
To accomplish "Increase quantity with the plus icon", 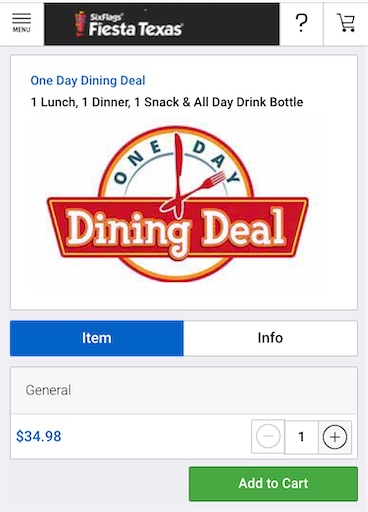I will point(335,437).
